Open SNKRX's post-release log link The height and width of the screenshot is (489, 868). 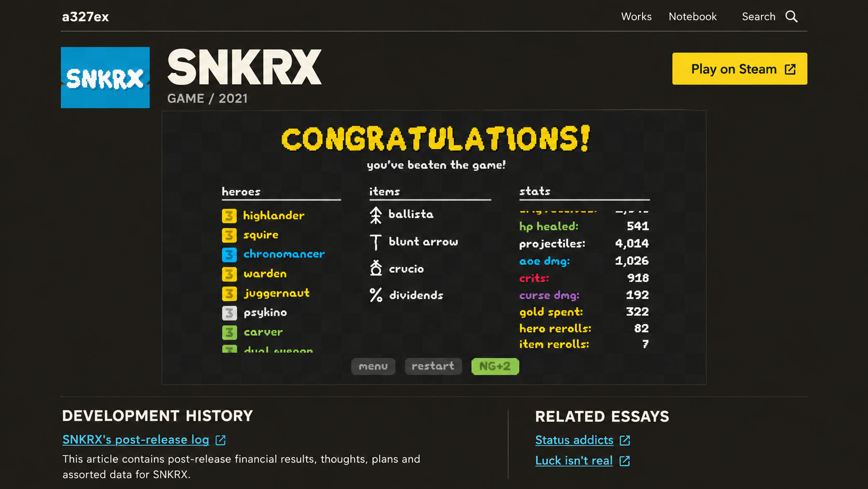click(x=136, y=440)
